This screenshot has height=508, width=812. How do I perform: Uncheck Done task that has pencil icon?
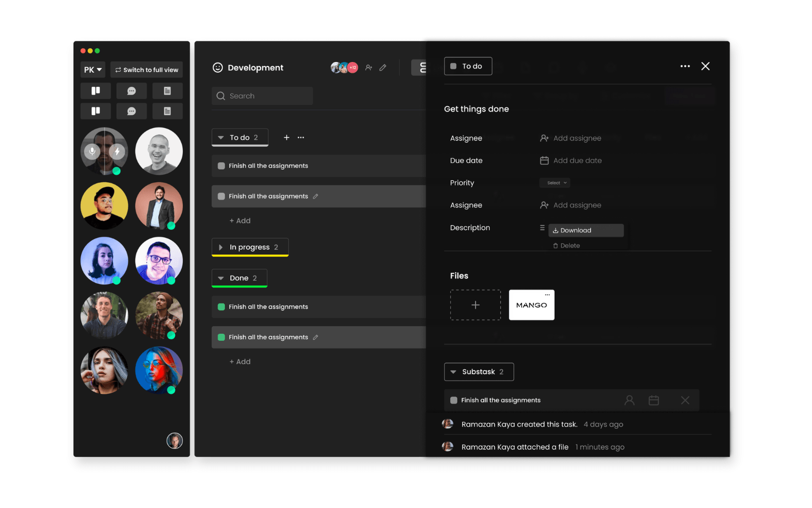tap(221, 337)
